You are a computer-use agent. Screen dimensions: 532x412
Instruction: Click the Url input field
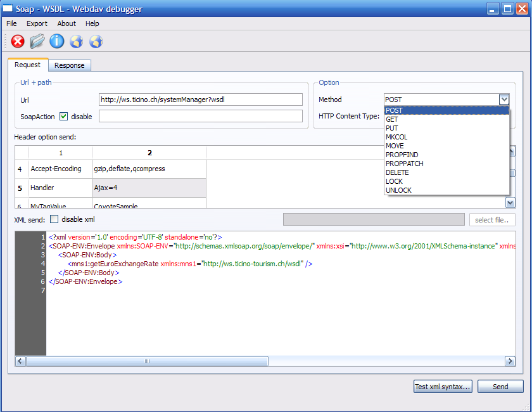201,100
